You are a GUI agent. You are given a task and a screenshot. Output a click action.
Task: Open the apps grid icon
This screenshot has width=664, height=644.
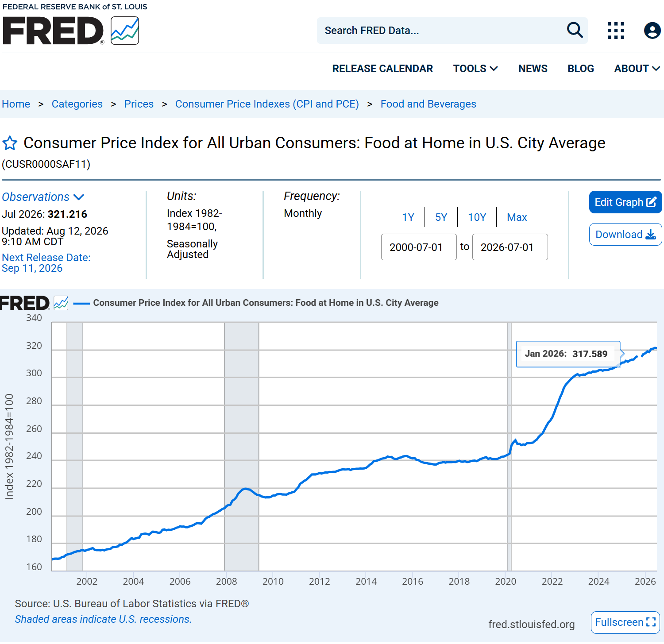(x=616, y=31)
